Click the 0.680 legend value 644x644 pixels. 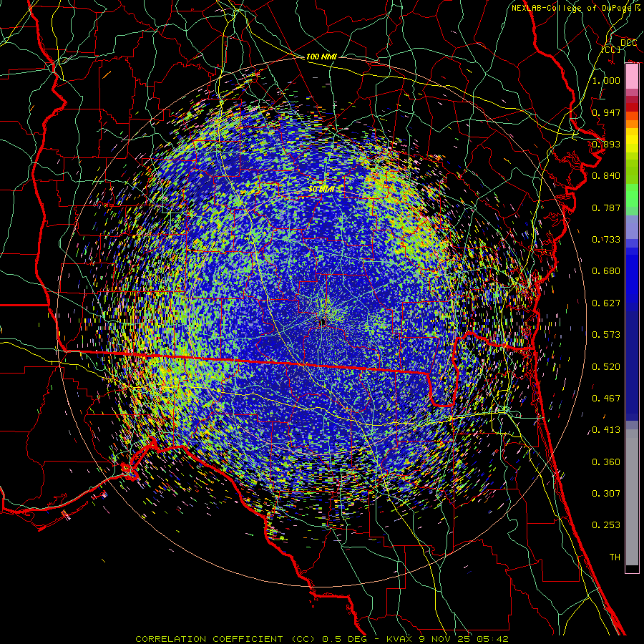(606, 271)
